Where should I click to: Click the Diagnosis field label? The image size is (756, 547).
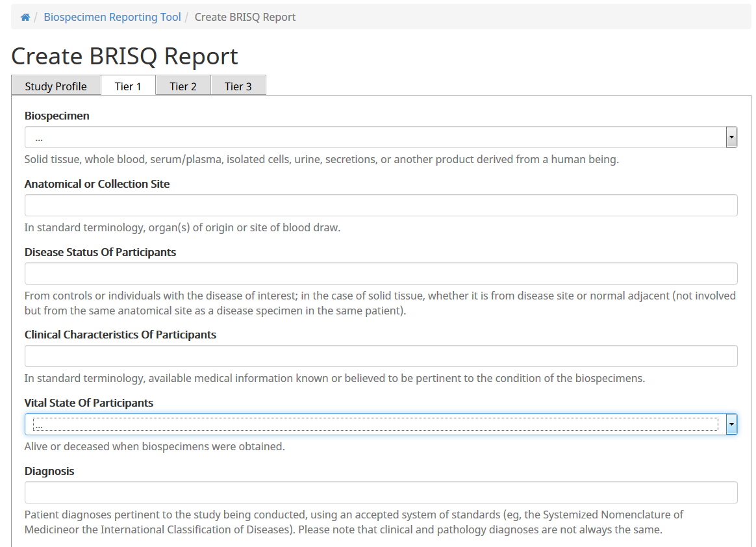coord(49,471)
